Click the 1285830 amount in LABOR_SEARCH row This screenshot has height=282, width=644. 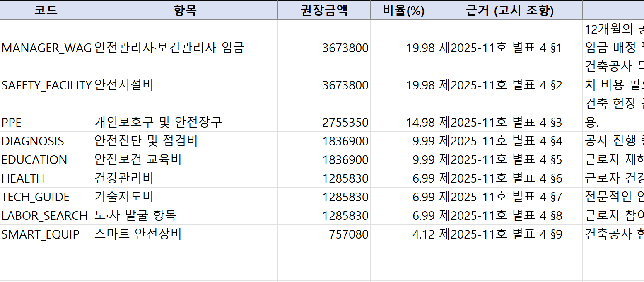[x=324, y=215]
